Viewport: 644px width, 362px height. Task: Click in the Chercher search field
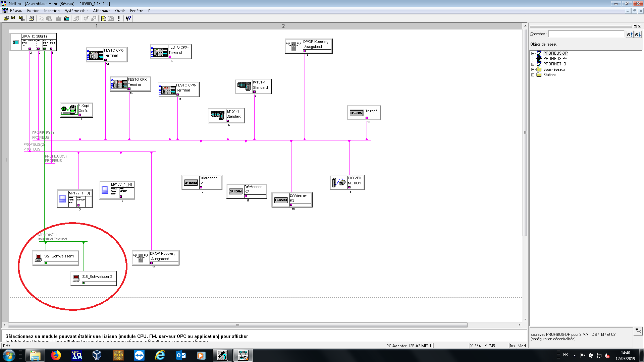(x=586, y=34)
